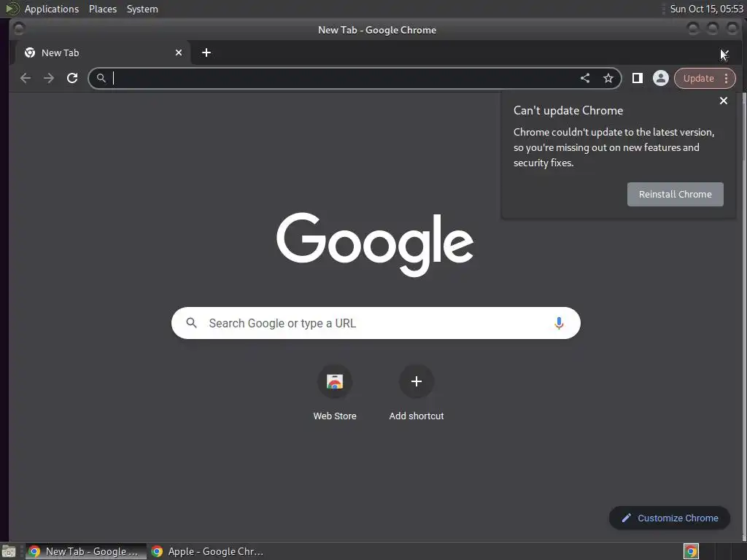Open the Places menu
This screenshot has height=560, width=747.
pos(102,9)
